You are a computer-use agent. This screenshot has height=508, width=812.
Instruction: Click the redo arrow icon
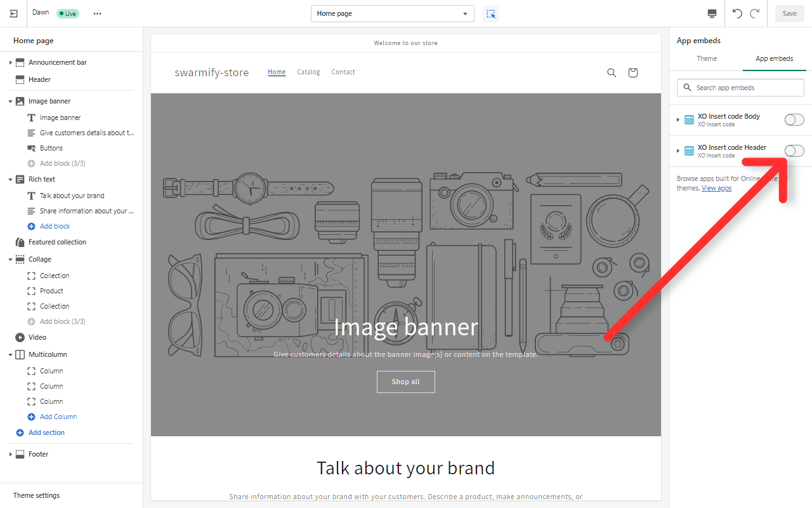click(755, 13)
